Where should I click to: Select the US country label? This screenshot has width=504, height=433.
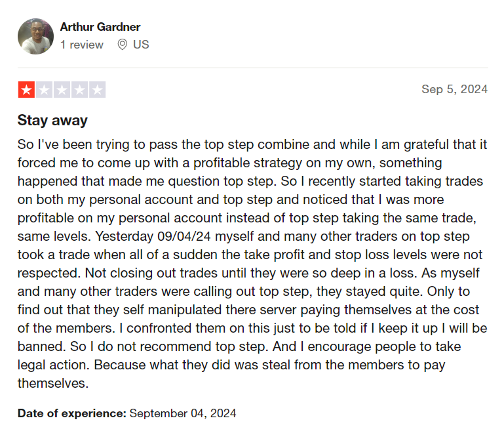coord(141,45)
